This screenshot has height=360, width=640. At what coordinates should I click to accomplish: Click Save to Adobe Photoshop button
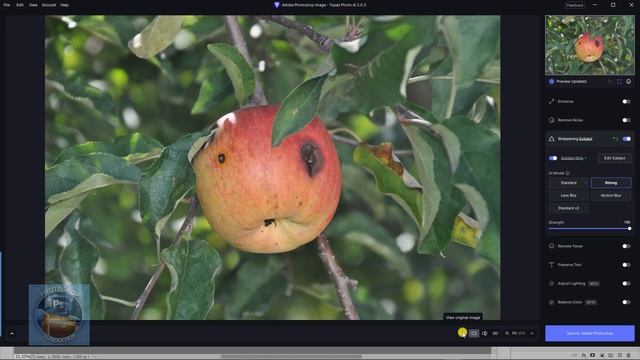pos(590,333)
